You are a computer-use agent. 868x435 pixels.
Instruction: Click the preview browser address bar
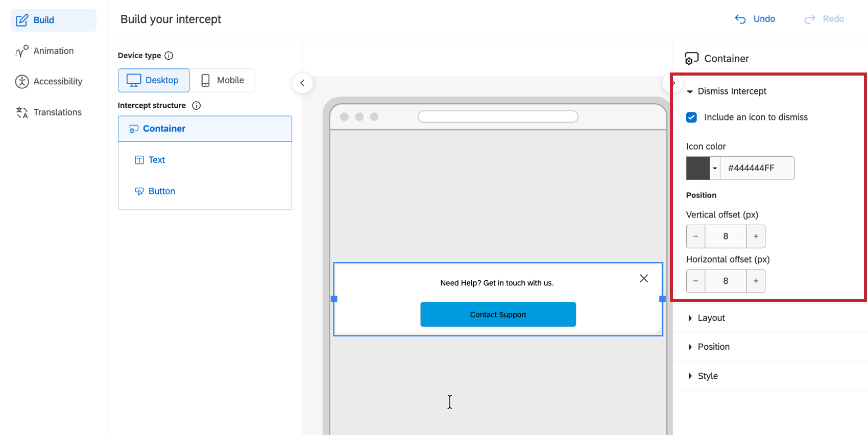498,117
